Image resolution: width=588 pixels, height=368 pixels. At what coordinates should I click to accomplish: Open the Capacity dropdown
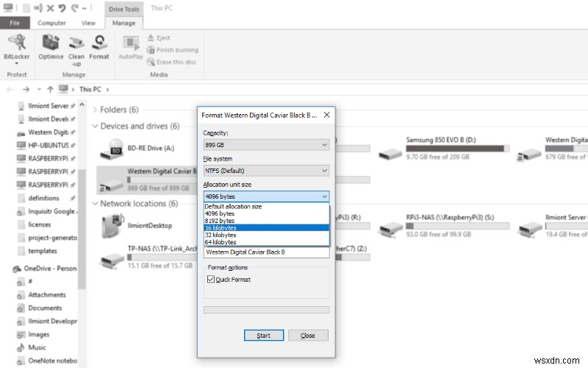click(x=267, y=145)
